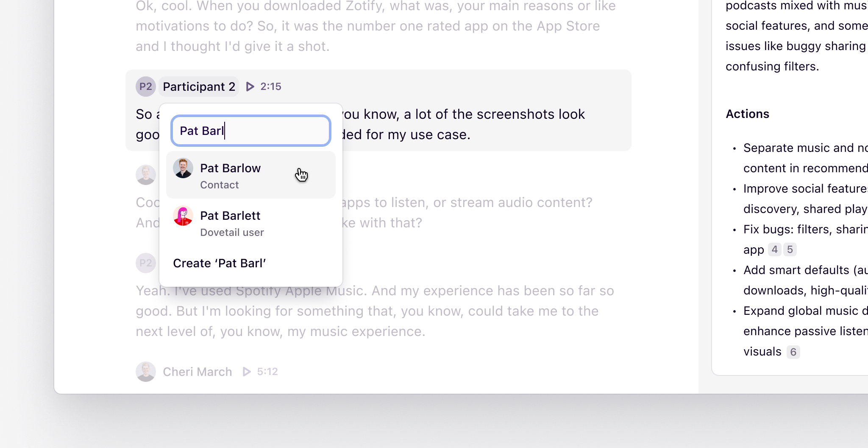Click the Cheri March speaker name

click(198, 372)
